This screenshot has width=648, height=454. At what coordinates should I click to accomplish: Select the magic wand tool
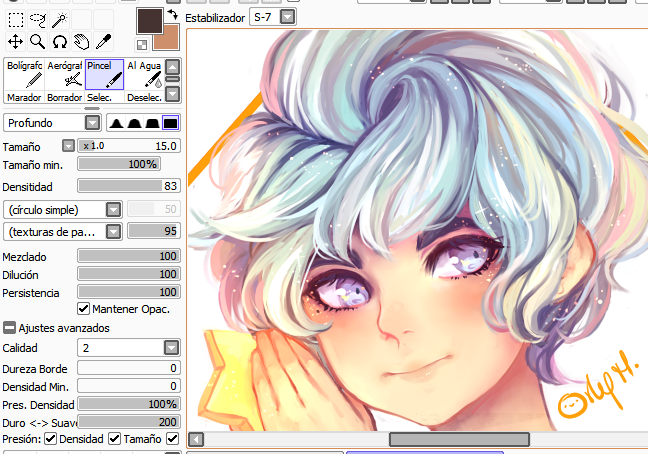coord(60,19)
